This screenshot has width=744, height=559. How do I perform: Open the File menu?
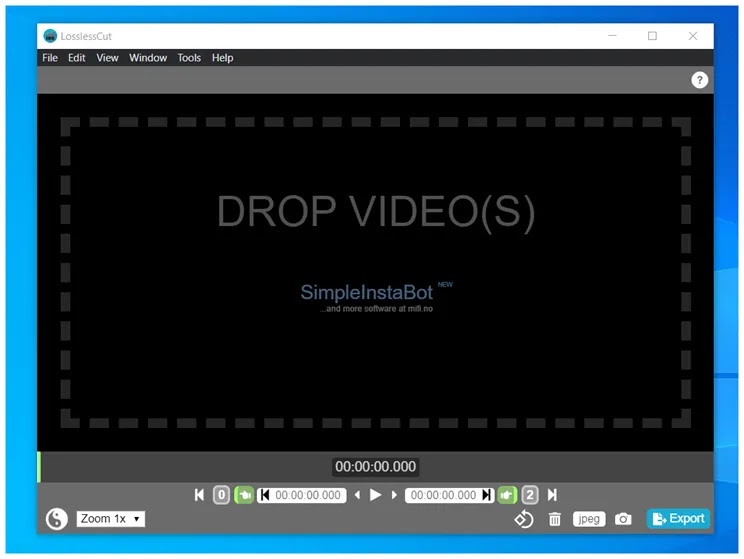coord(50,58)
